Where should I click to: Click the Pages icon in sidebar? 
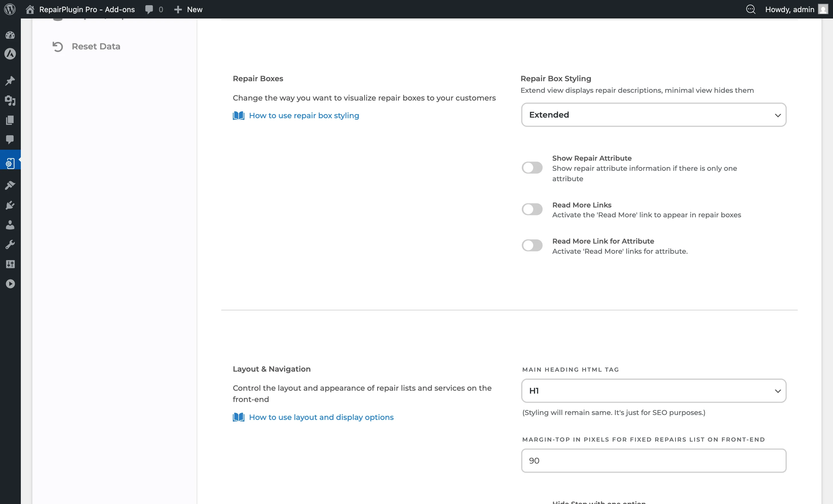10,120
